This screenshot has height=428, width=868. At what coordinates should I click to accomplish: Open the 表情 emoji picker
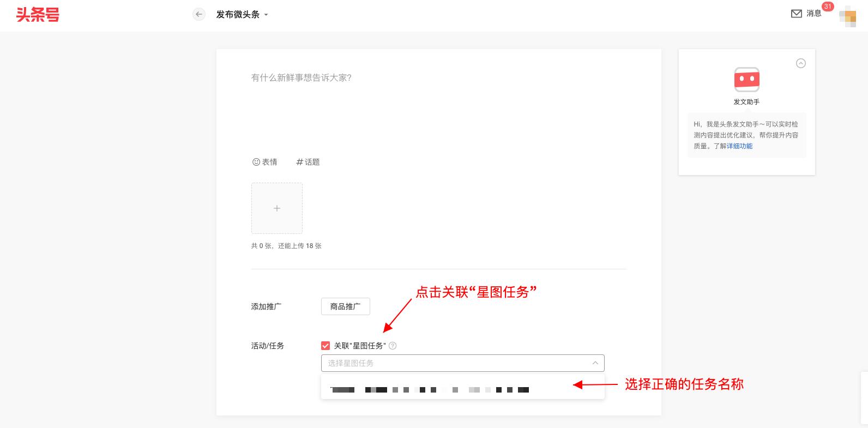(264, 162)
